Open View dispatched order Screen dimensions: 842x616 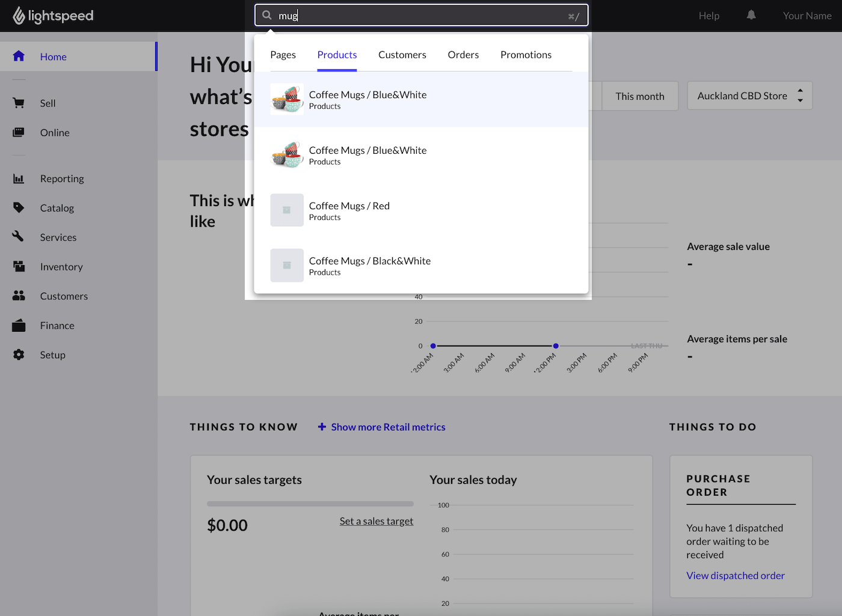tap(735, 575)
